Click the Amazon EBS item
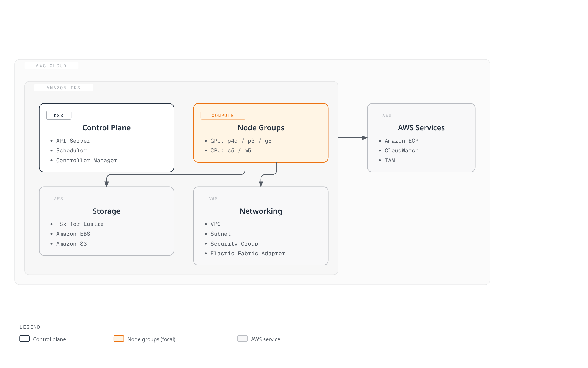 (73, 234)
